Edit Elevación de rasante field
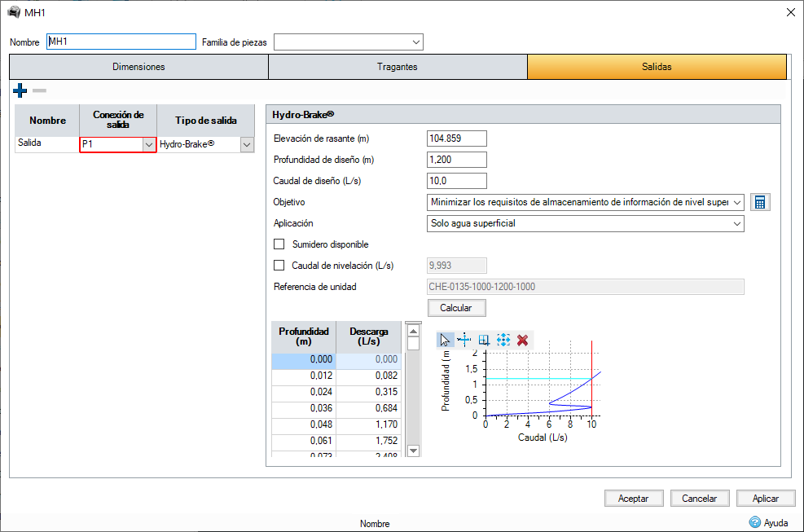Viewport: 804px width, 532px height. [x=457, y=138]
